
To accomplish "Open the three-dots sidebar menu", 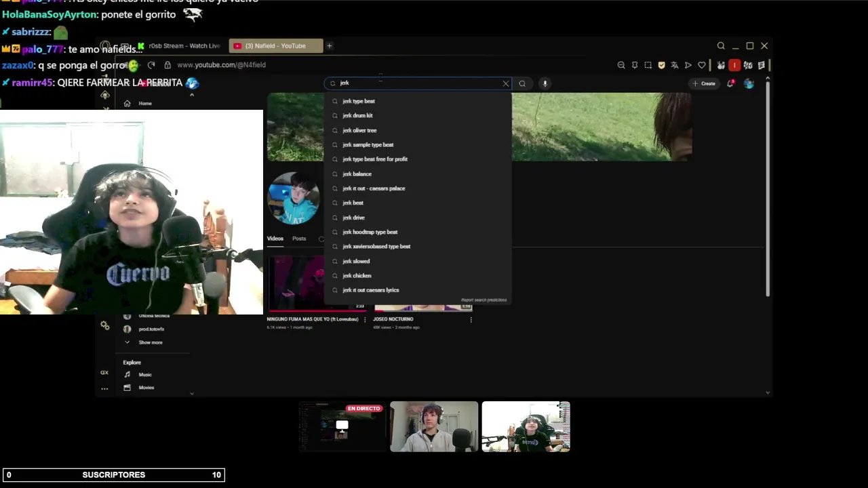I will pyautogui.click(x=104, y=389).
